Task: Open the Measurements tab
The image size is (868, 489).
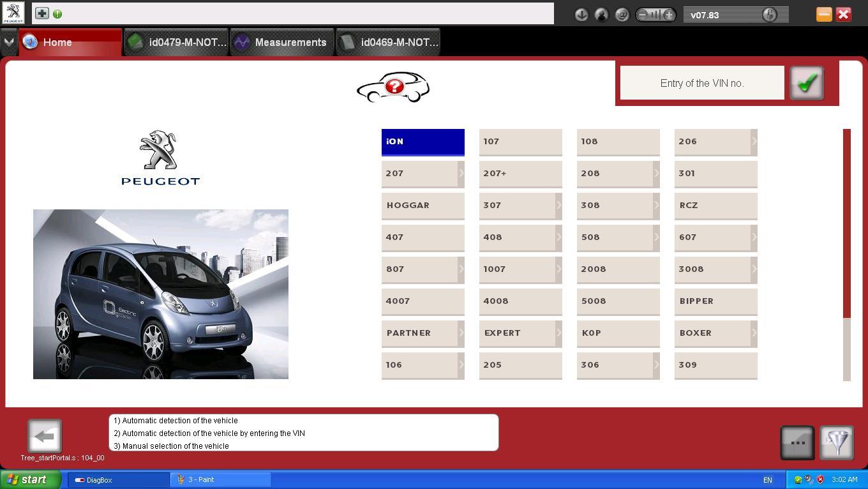Action: (282, 42)
